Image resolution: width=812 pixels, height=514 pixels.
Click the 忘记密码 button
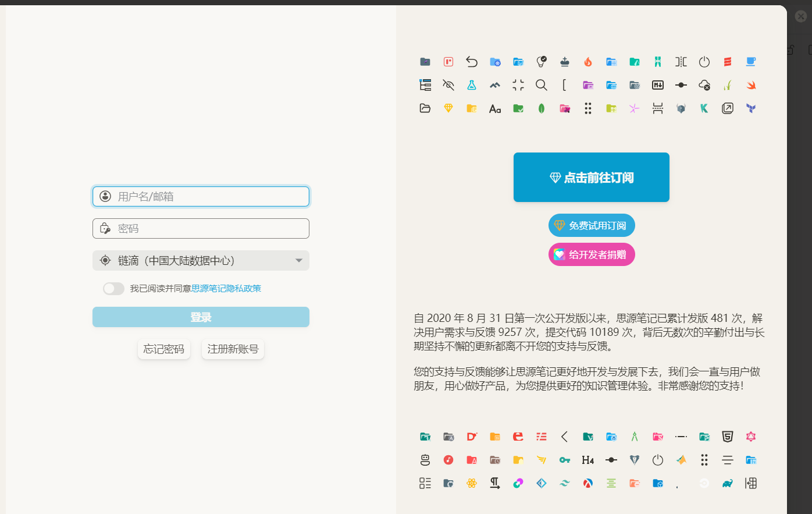(163, 349)
